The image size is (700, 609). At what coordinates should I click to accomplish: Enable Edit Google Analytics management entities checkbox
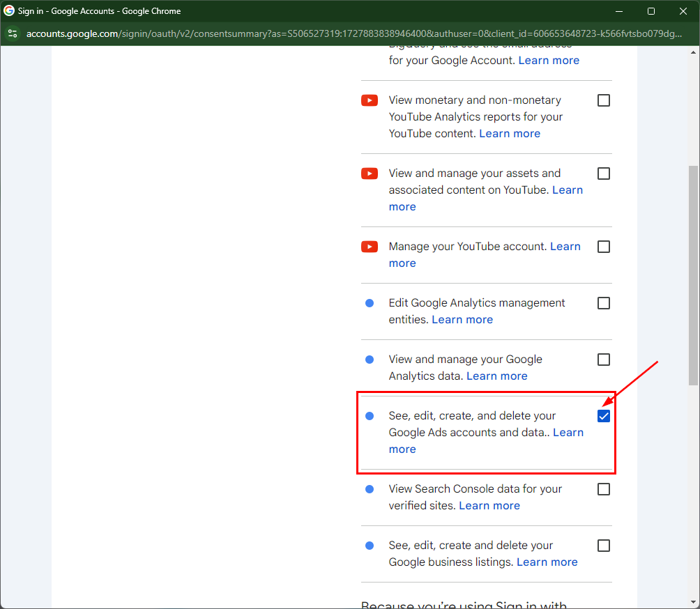tap(604, 303)
